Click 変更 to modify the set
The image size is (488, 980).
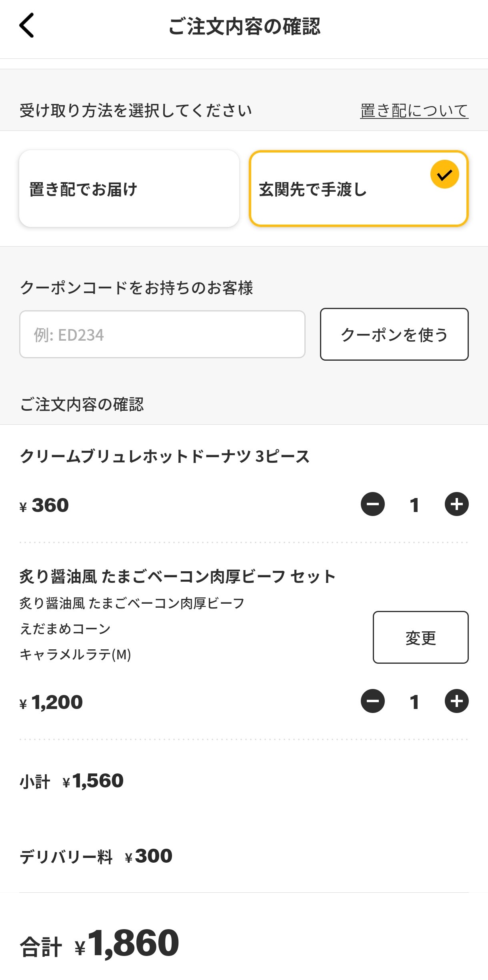[x=420, y=637]
